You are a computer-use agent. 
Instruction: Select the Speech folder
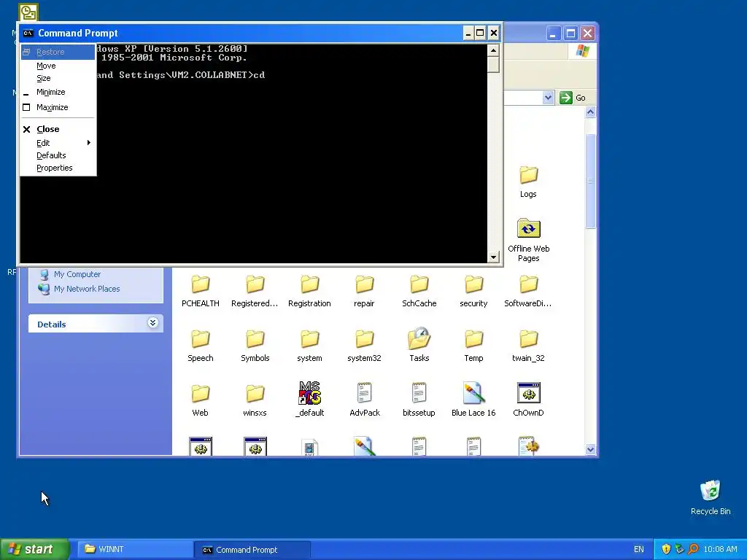[x=200, y=346]
